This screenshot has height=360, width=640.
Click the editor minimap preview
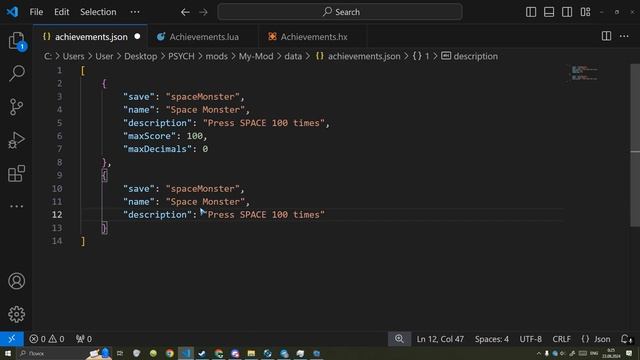click(x=584, y=73)
